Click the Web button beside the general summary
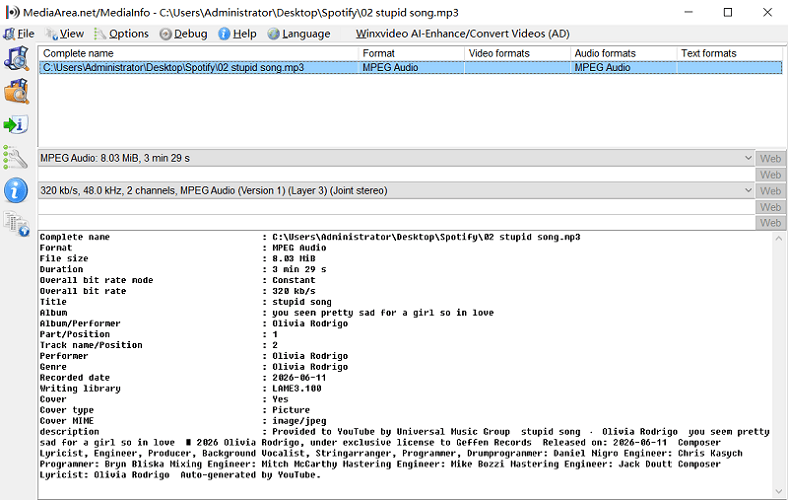The image size is (788, 500). (770, 159)
